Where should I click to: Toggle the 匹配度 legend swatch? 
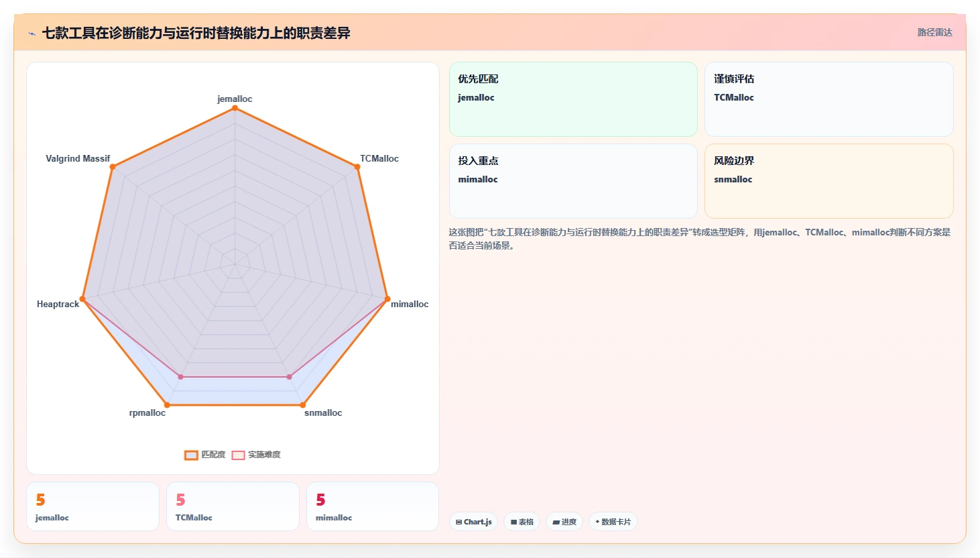[191, 455]
